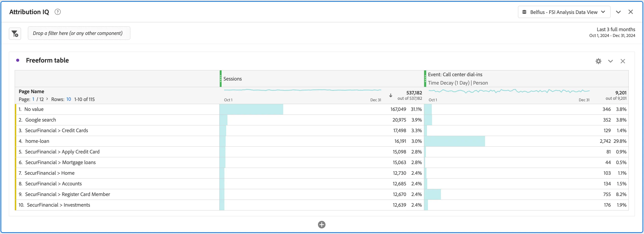Click the plus icon to add visualization
The image size is (644, 234).
pyautogui.click(x=322, y=224)
